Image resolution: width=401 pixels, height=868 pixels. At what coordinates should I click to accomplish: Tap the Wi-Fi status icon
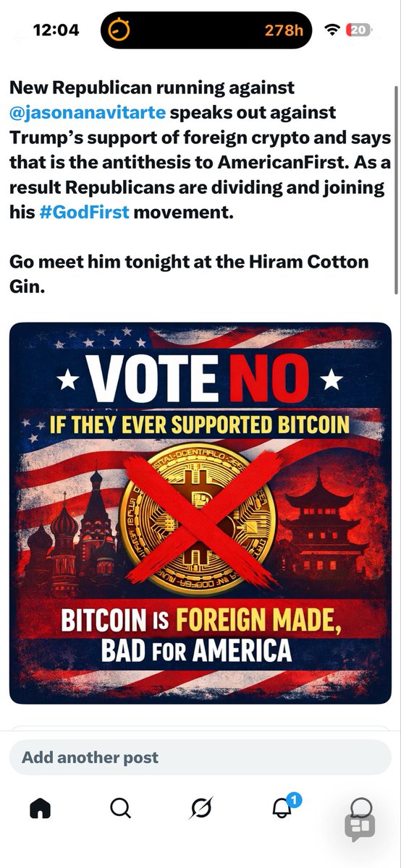click(x=333, y=30)
